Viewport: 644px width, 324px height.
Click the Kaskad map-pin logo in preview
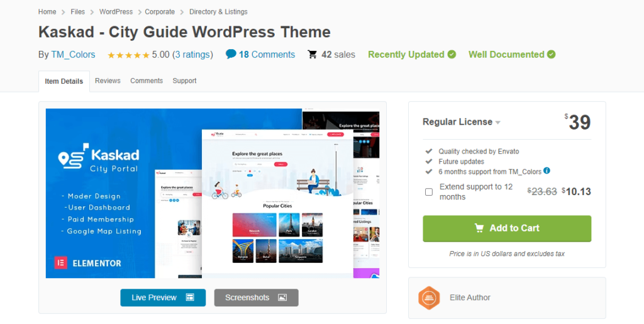coord(73,157)
